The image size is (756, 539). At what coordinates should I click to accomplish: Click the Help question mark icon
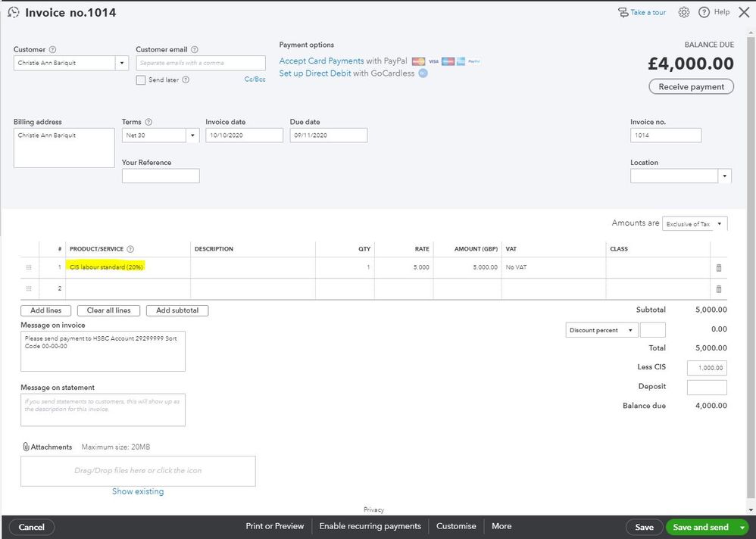point(704,12)
